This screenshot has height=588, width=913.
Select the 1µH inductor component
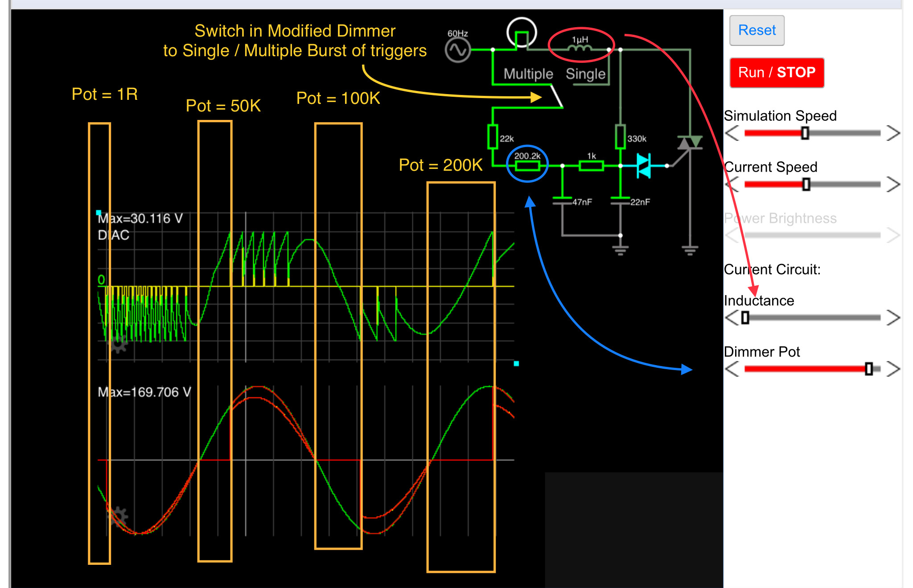coord(580,47)
